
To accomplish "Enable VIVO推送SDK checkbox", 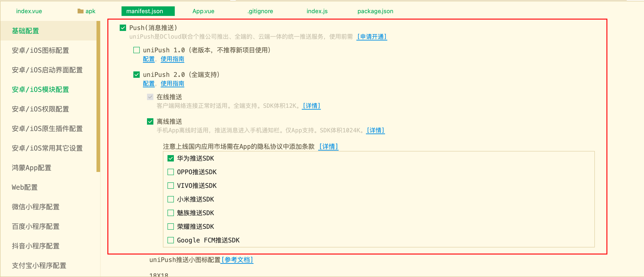I will pos(171,186).
